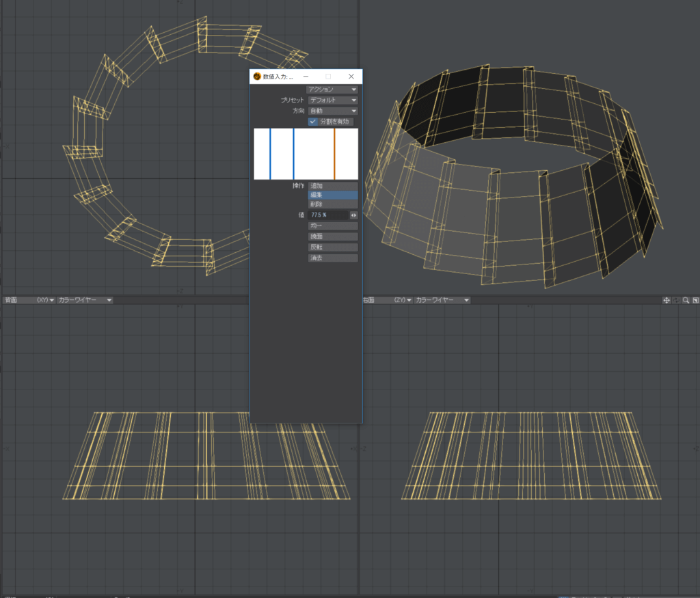
Task: Open the プリセット デフォルト dropdown
Action: [x=333, y=100]
